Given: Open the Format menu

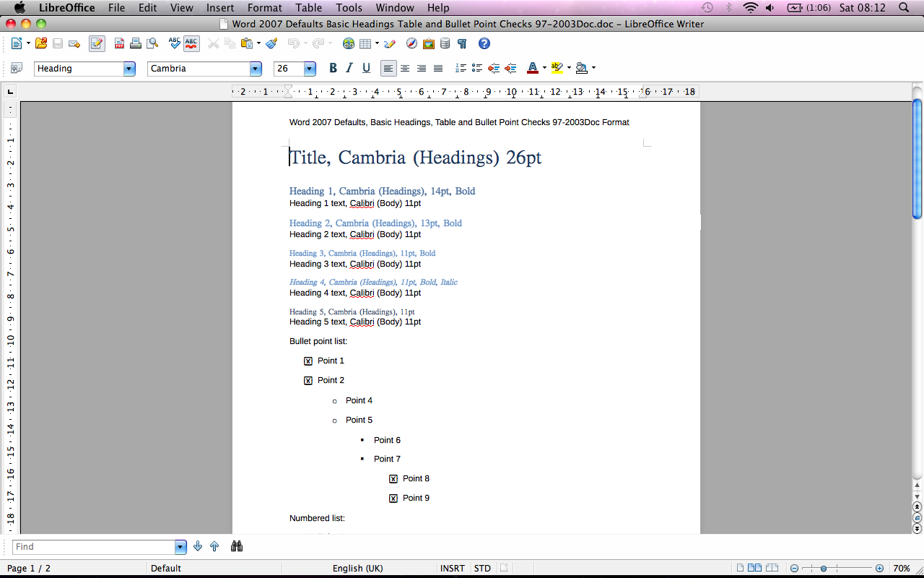Looking at the screenshot, I should coord(264,8).
